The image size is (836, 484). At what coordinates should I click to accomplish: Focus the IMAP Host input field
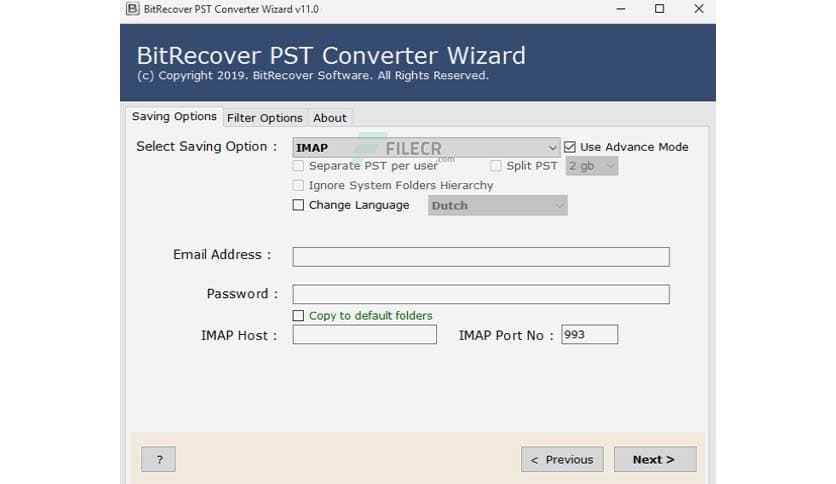[365, 335]
